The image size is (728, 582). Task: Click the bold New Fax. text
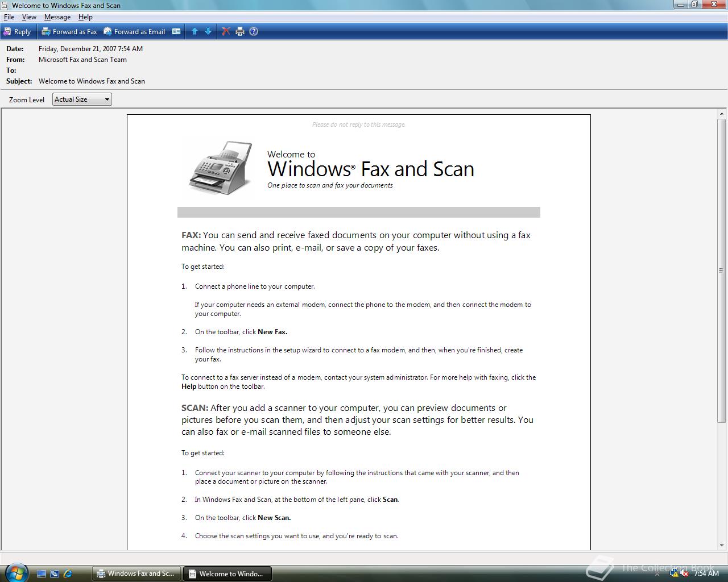point(272,332)
